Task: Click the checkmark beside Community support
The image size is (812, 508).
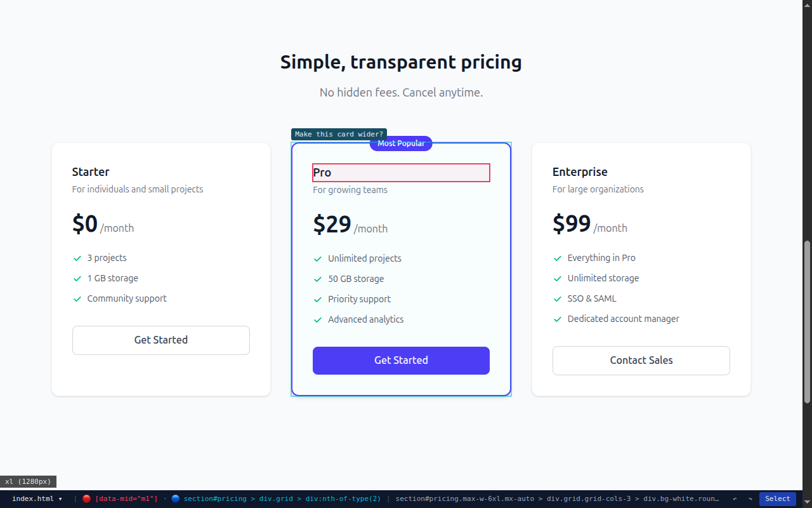Action: pos(77,298)
